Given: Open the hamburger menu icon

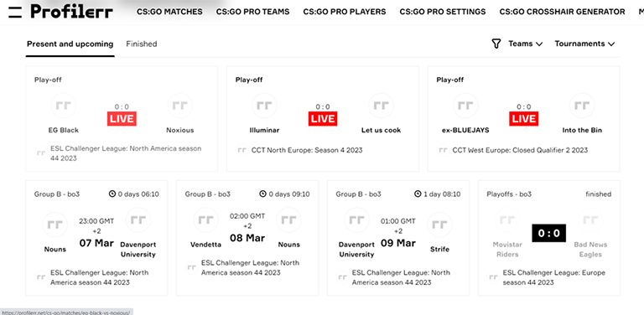Looking at the screenshot, I should (15, 12).
